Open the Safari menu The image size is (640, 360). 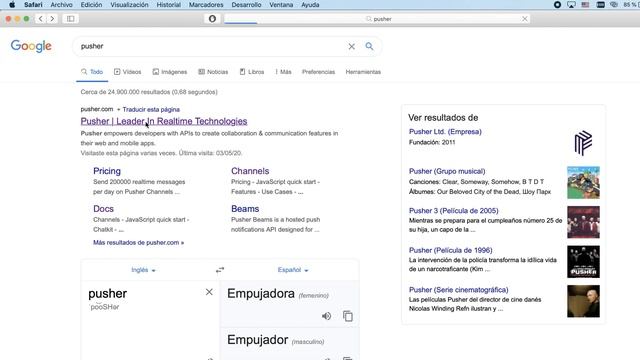pyautogui.click(x=33, y=5)
